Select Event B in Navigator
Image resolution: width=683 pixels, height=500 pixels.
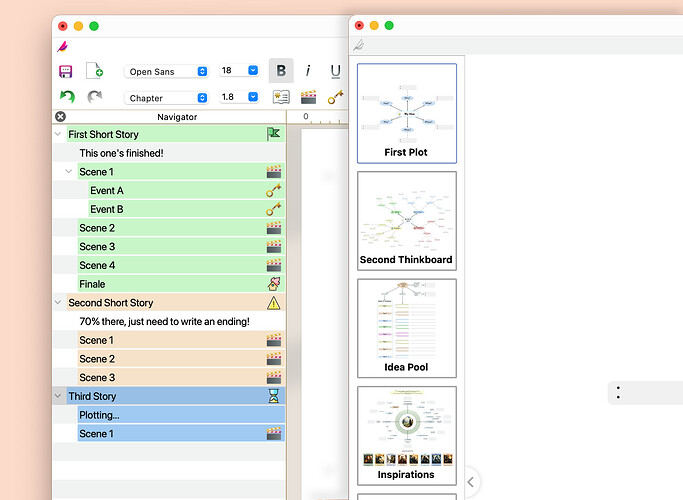[x=187, y=209]
